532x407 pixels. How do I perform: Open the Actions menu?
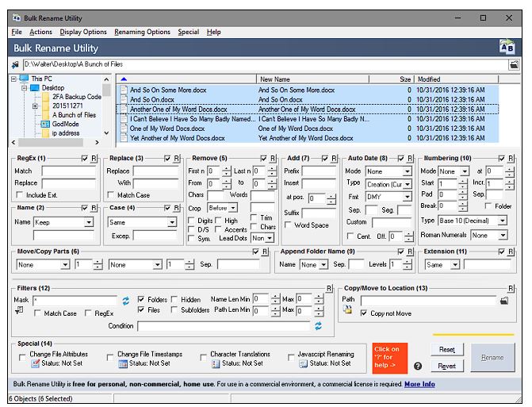(x=40, y=32)
